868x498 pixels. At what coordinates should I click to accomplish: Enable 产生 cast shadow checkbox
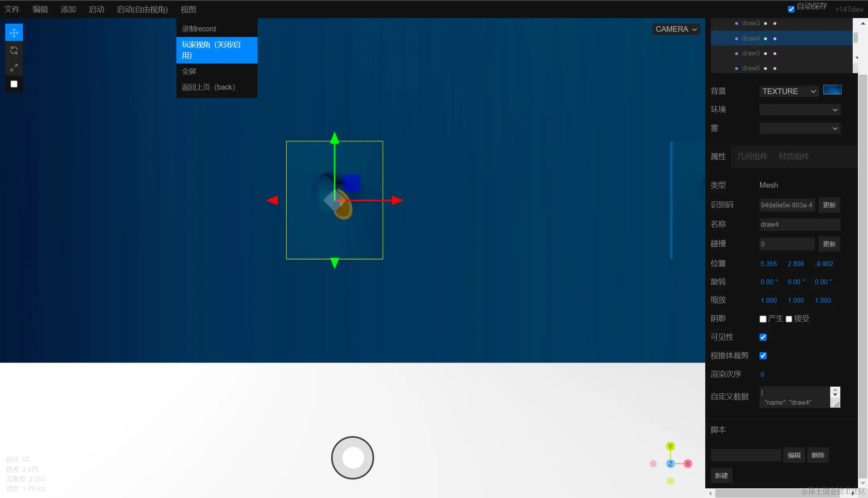click(763, 319)
